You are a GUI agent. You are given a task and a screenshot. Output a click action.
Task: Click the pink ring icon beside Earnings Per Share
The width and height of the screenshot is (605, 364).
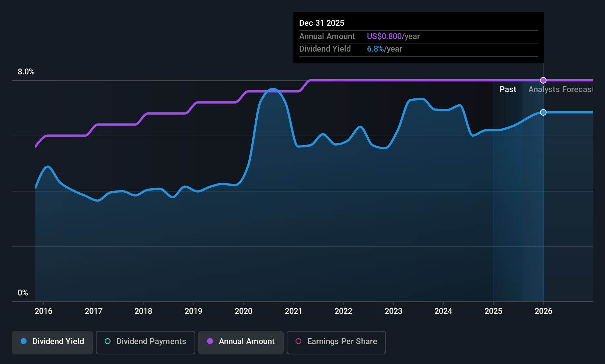(x=298, y=342)
